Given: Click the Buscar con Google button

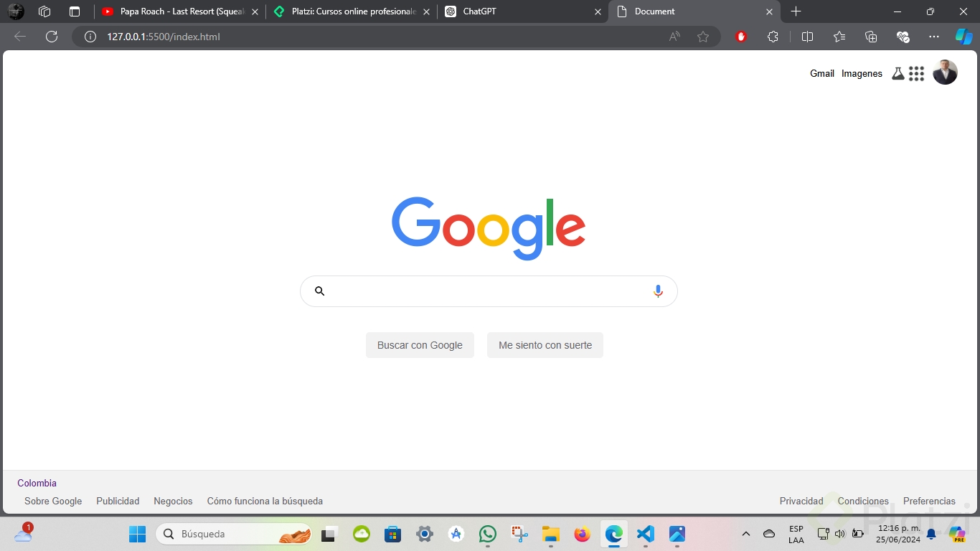Looking at the screenshot, I should click(x=420, y=345).
